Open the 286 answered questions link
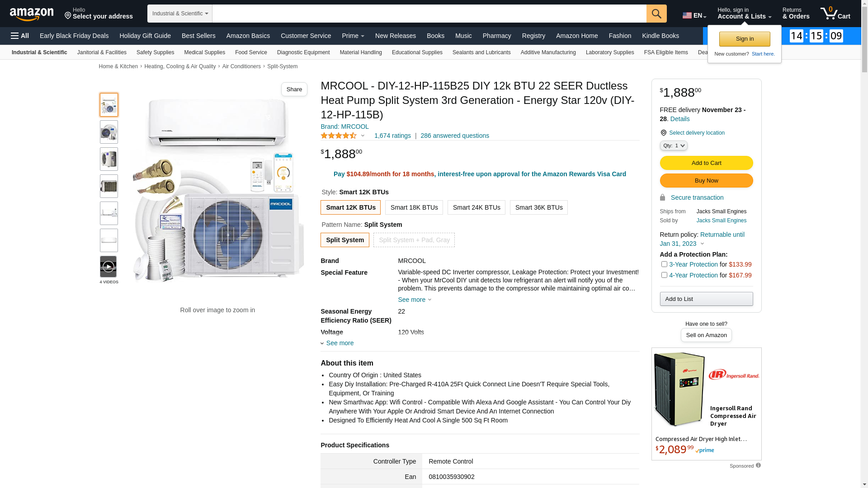 454,136
